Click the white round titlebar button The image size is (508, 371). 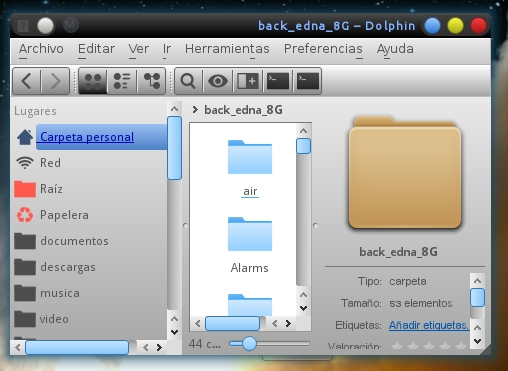tap(45, 26)
